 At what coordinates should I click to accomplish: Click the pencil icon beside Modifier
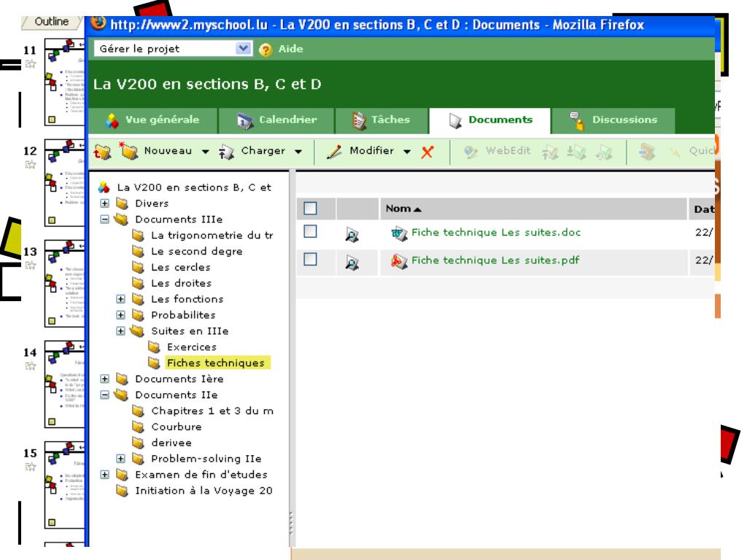334,152
